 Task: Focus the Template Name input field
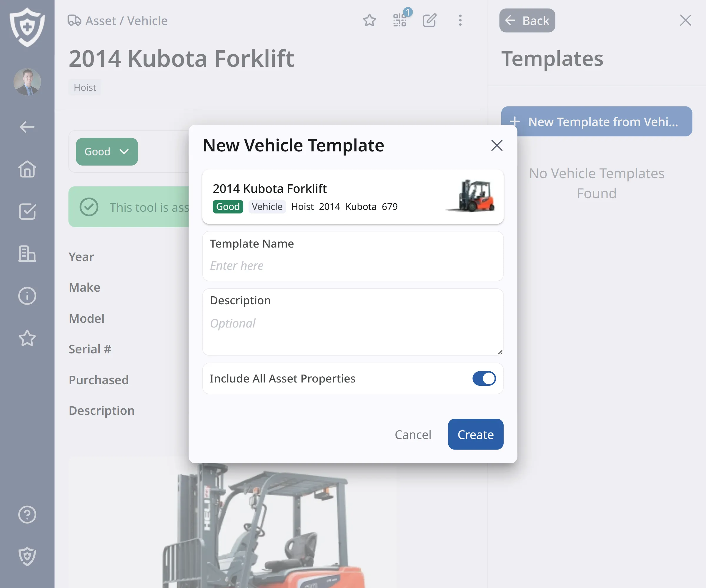(353, 256)
